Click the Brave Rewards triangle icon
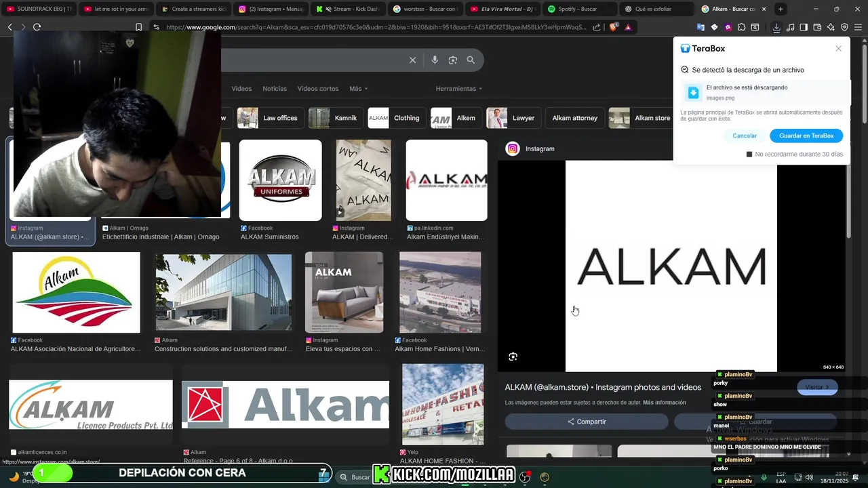The width and height of the screenshot is (868, 488). [x=628, y=27]
